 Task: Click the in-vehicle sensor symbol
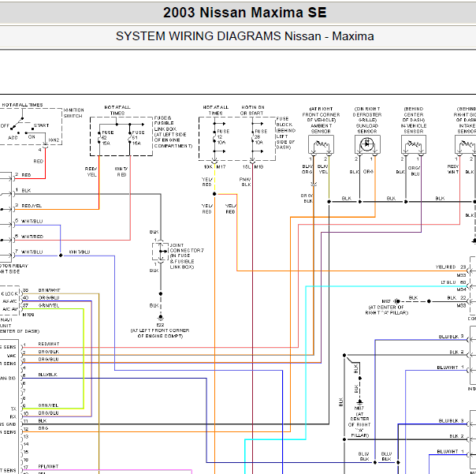tap(414, 144)
